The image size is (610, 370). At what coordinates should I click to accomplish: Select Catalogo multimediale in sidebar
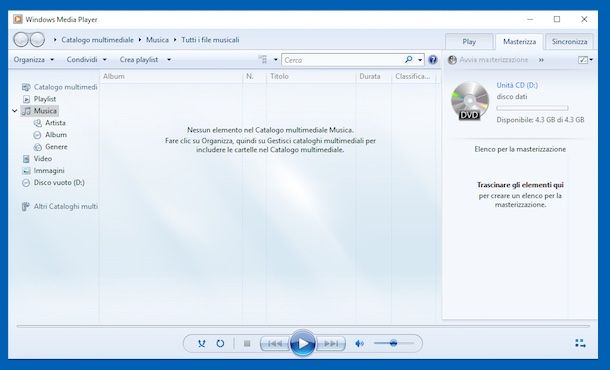point(60,87)
